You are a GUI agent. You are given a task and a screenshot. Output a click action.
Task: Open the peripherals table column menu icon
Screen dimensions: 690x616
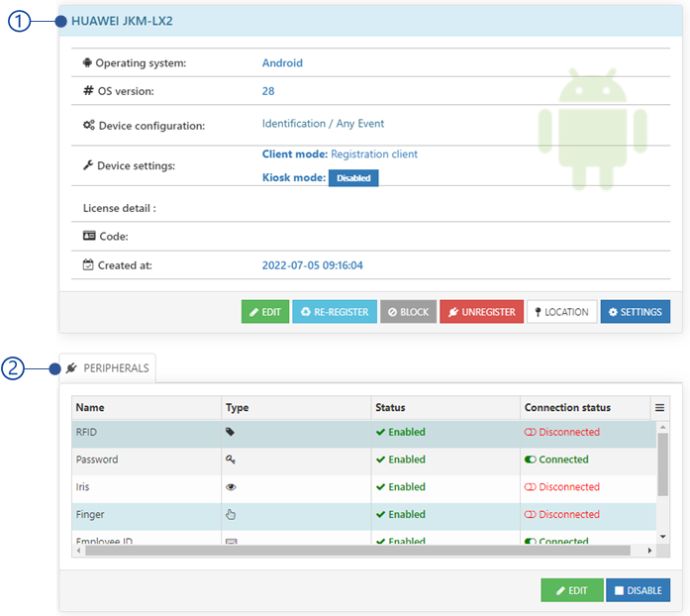pyautogui.click(x=659, y=408)
